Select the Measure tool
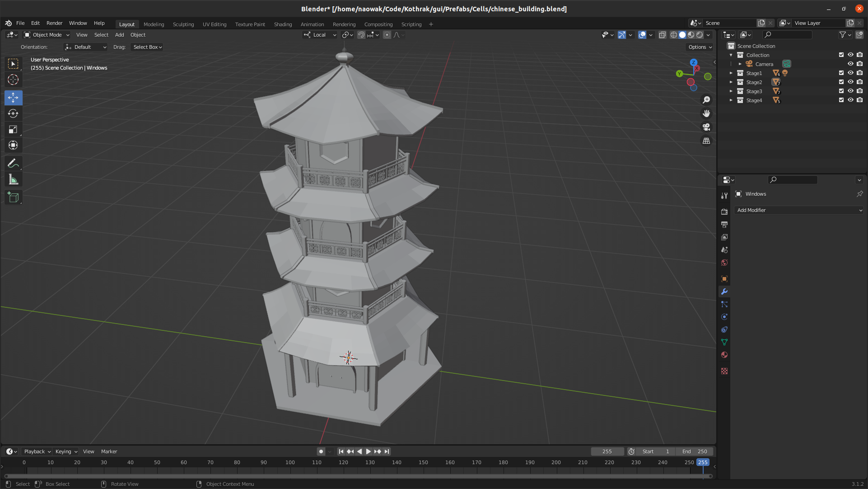868x489 pixels. pyautogui.click(x=13, y=180)
